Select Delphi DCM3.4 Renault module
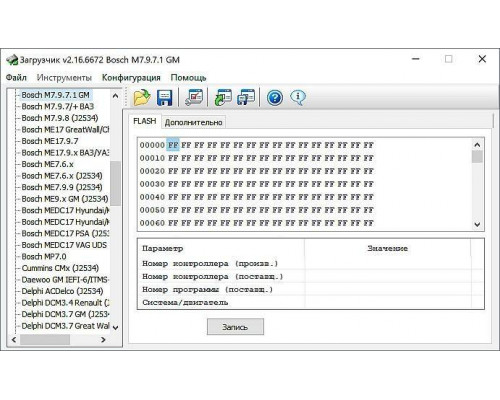This screenshot has height=400, width=500. (x=65, y=303)
